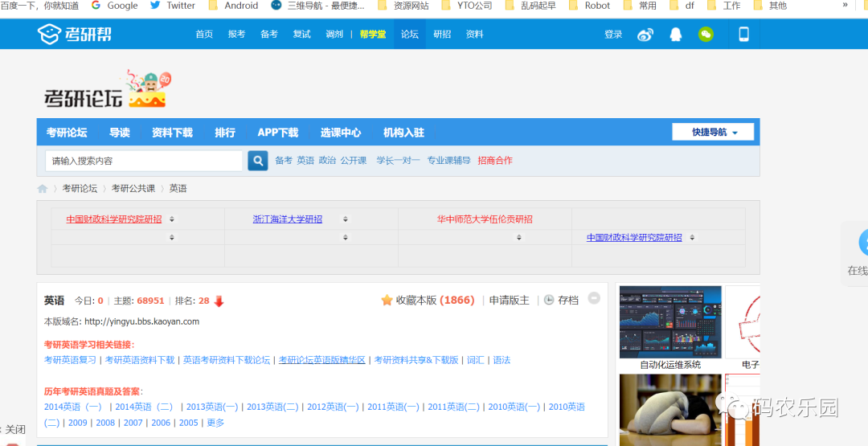Open the YTO公司 bookmarks folder
Screen dimensions: 868x446
click(467, 6)
